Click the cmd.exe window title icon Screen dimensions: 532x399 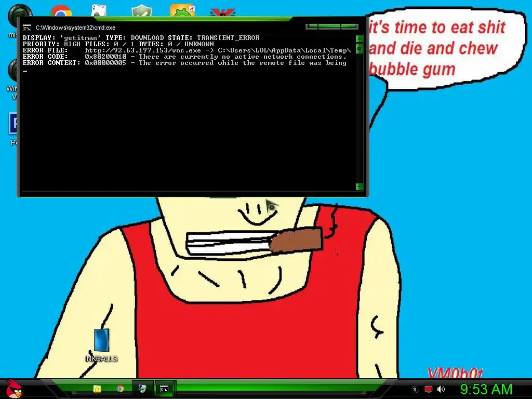point(27,28)
